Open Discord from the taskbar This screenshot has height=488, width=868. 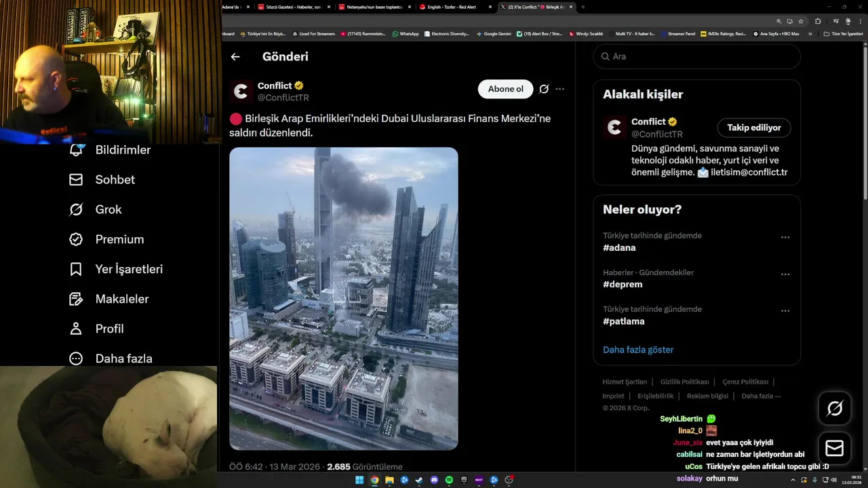point(434,480)
